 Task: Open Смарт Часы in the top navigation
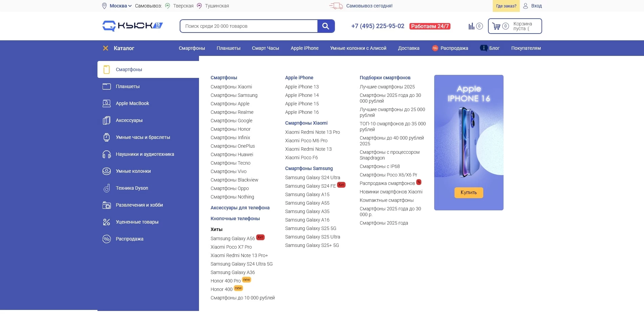pos(265,48)
